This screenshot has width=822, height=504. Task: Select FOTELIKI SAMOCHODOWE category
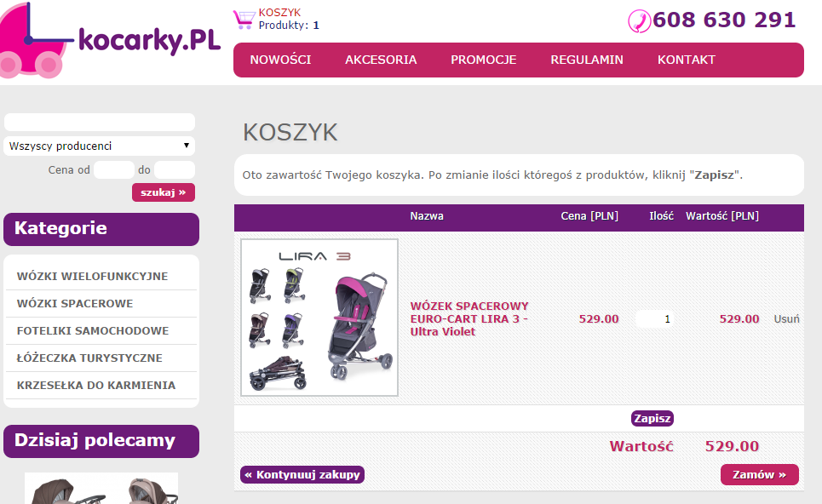click(x=93, y=330)
